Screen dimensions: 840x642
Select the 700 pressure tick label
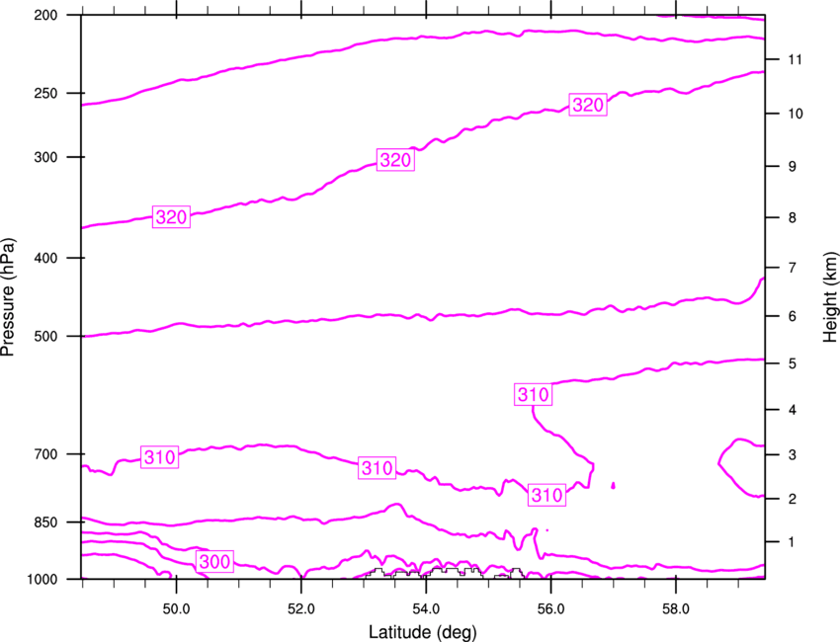click(45, 454)
